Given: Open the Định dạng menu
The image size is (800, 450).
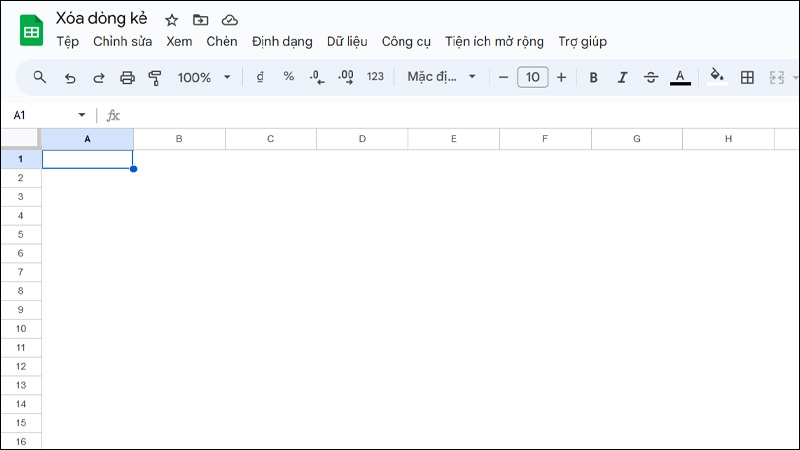Looking at the screenshot, I should 282,42.
